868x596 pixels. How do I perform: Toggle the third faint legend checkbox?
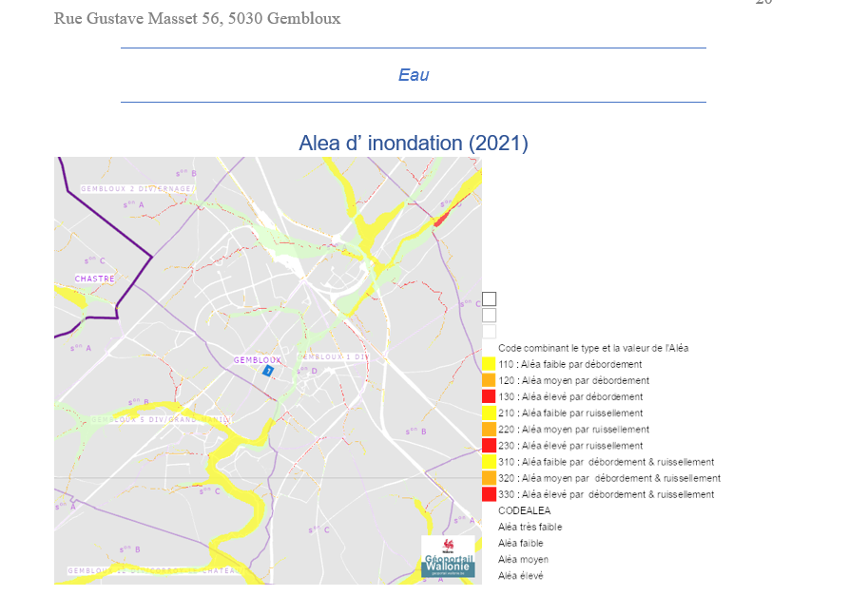[x=489, y=332]
